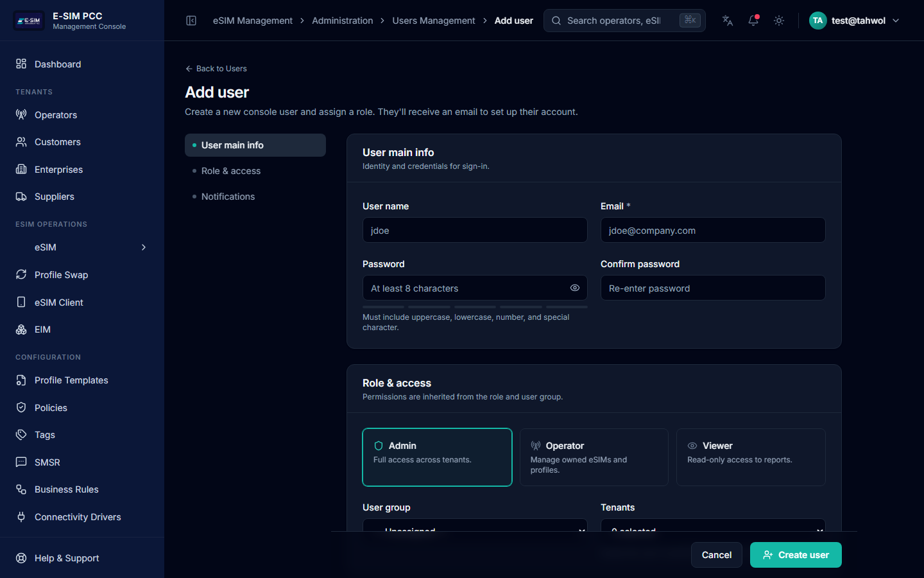
Task: Show password using the eye icon
Action: [575, 288]
